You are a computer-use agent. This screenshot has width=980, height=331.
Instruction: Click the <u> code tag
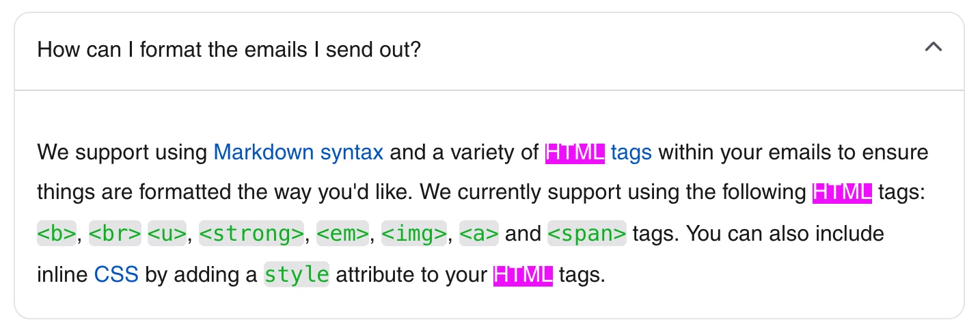(167, 234)
